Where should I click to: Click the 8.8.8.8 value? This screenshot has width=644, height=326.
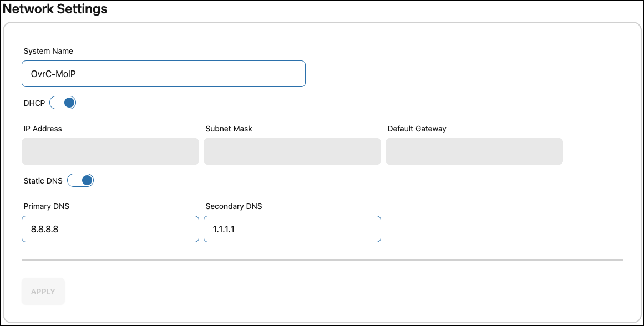pos(44,228)
